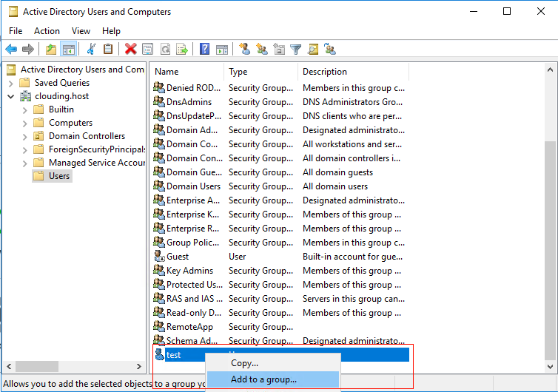Collapse the clouding.host domain node
558x392 pixels.
pyautogui.click(x=10, y=96)
